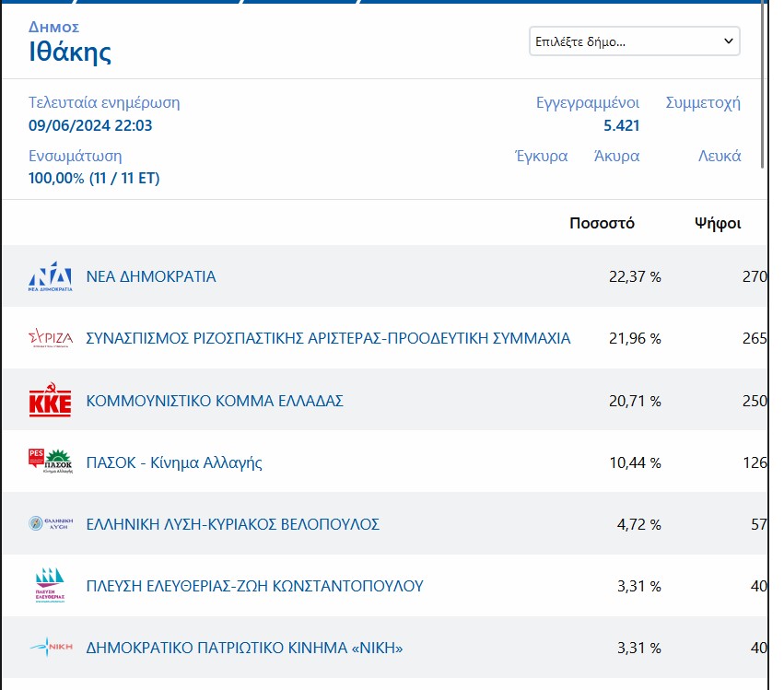Click the 100,00% (11 / 11 ET) value
Viewport: 784px width, 690px height.
[94, 179]
